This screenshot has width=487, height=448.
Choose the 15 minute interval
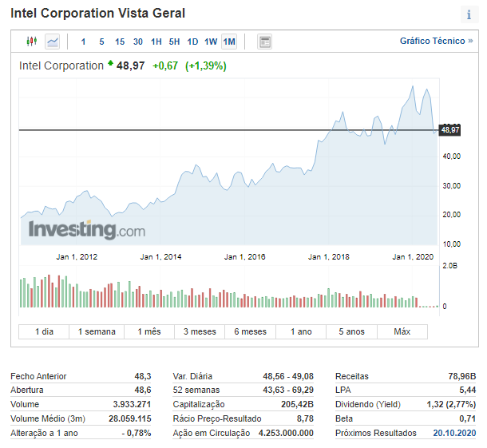[x=120, y=42]
